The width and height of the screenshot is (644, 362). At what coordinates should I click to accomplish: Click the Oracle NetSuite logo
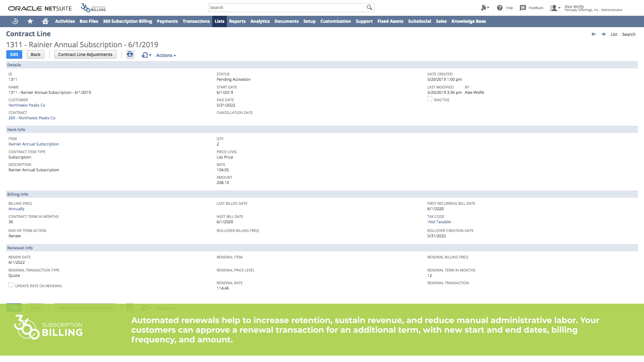[x=40, y=8]
